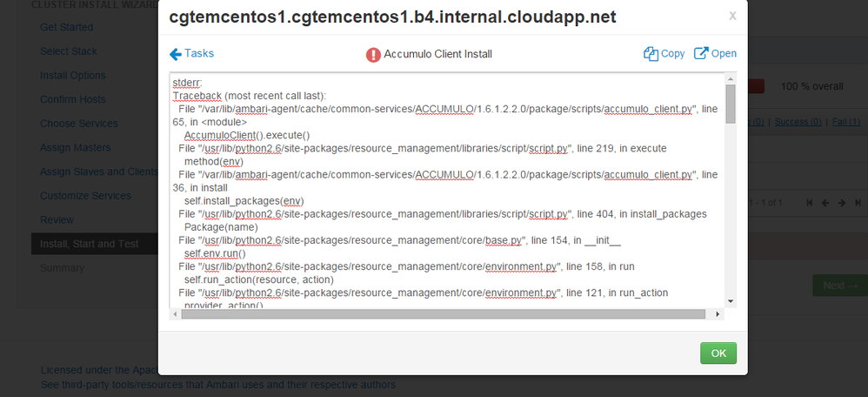Open the Review wizard step
Viewport: 868px width, 397px height.
pos(57,220)
